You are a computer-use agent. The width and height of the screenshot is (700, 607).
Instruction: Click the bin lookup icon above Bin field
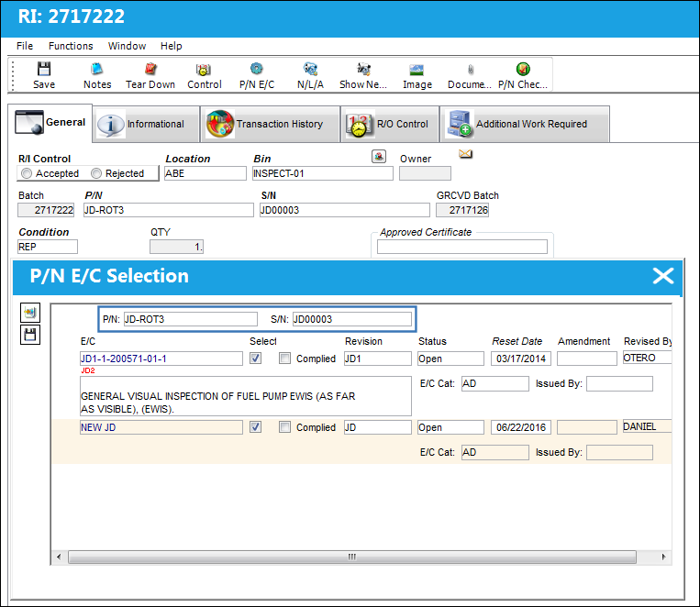pos(379,156)
